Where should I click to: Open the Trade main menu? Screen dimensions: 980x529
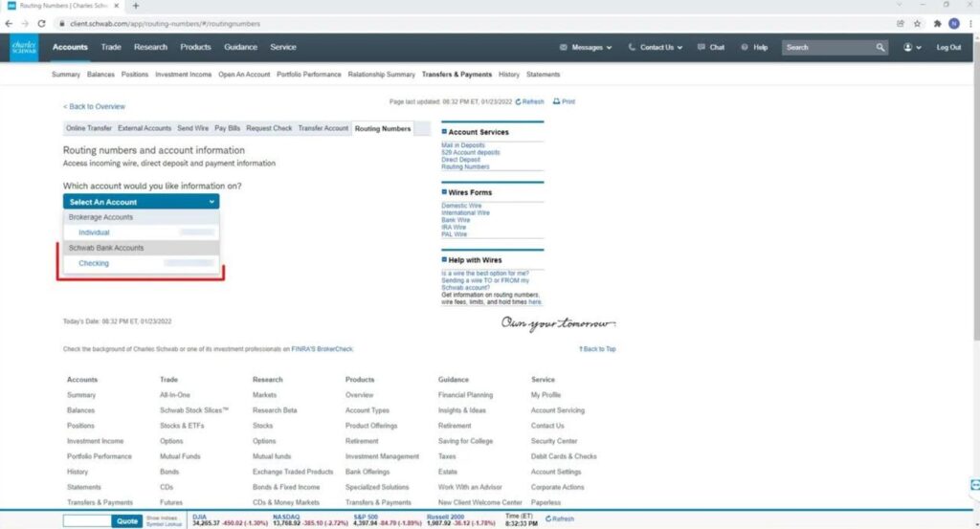point(111,48)
